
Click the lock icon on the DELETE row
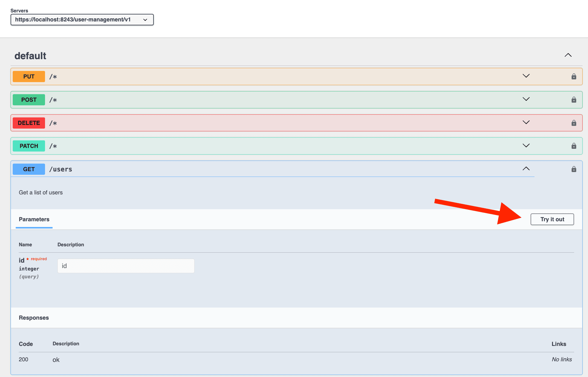click(x=573, y=123)
